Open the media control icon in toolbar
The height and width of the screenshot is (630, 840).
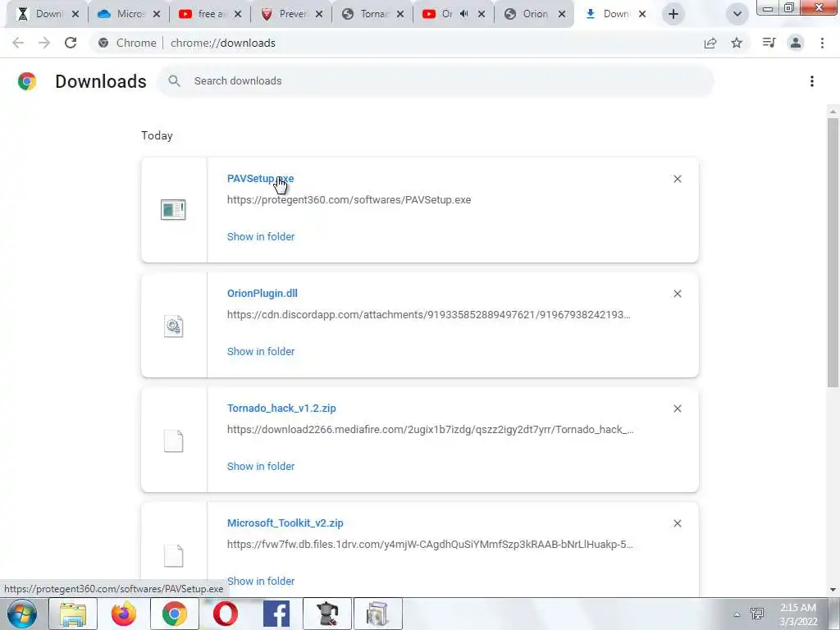pyautogui.click(x=769, y=43)
